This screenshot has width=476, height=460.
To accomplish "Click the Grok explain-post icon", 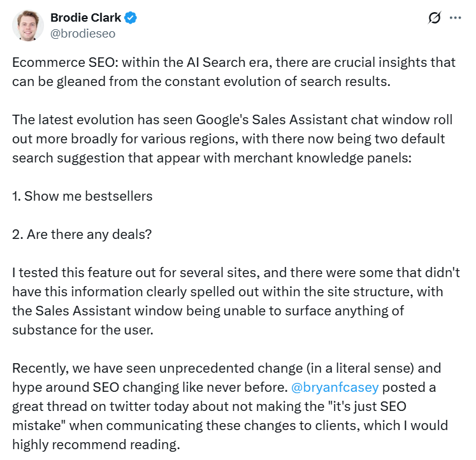I will (x=435, y=18).
